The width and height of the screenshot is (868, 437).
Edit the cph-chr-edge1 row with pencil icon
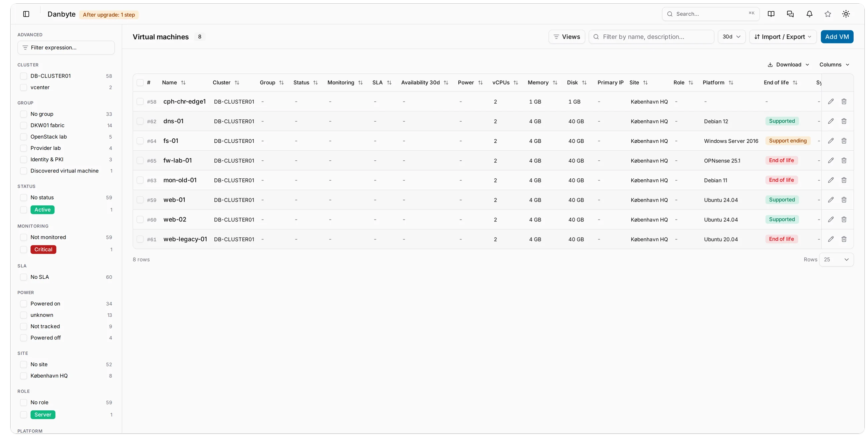tap(831, 102)
